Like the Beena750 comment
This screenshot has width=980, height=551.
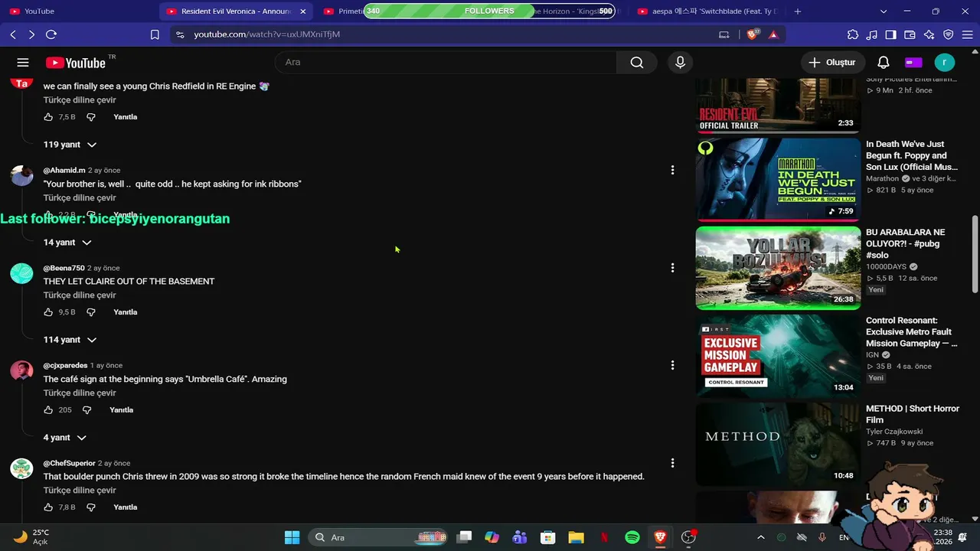point(48,312)
